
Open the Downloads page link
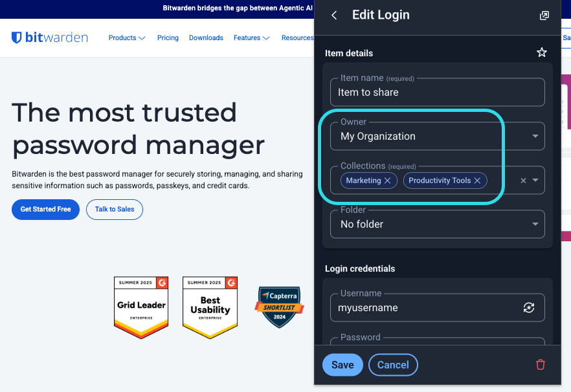pos(206,38)
